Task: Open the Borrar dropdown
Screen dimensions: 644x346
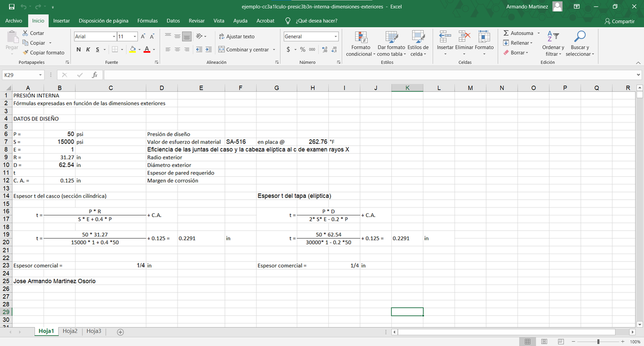Action: point(516,53)
